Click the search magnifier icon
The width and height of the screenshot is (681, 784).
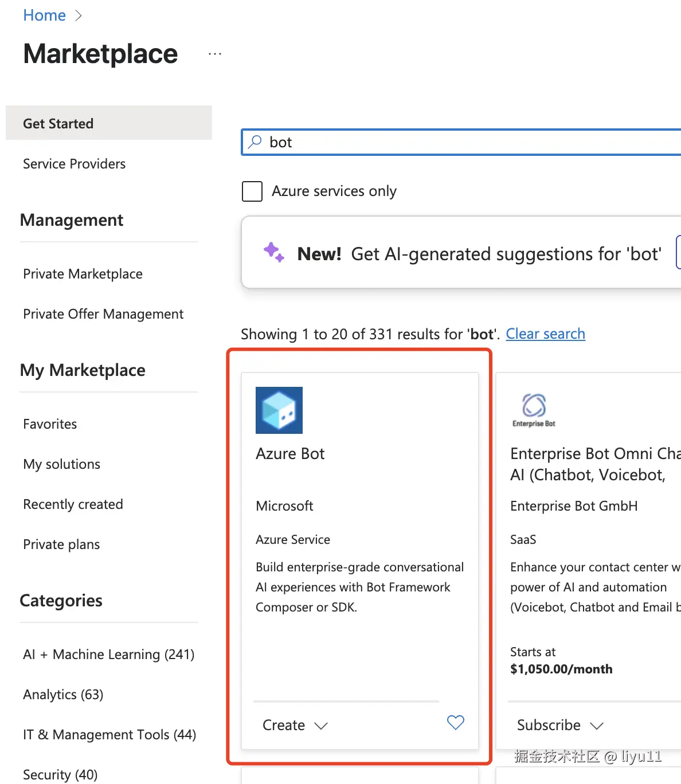coord(255,142)
